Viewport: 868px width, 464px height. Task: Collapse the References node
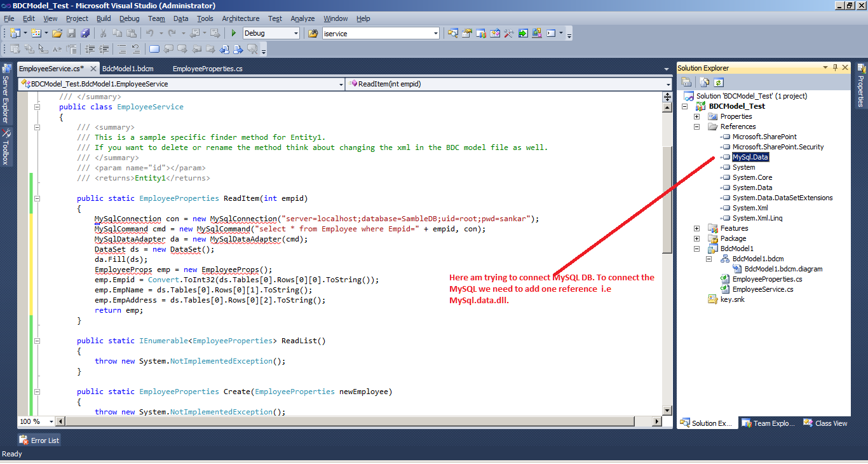[x=697, y=126]
